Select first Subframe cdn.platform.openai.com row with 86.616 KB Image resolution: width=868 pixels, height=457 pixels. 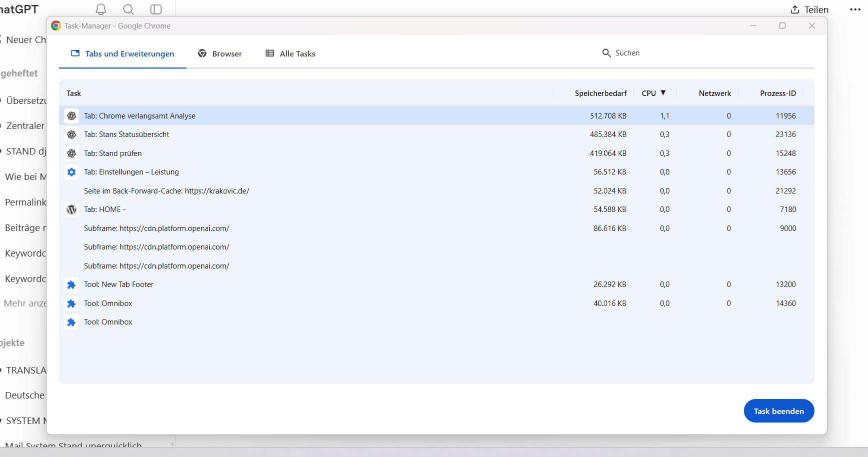pos(437,228)
